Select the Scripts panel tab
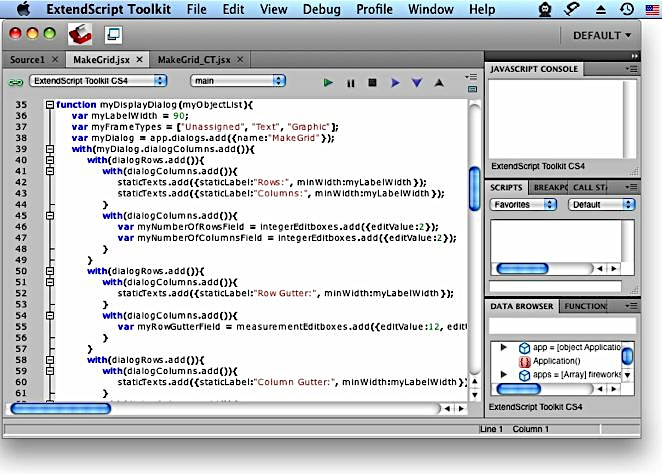This screenshot has height=474, width=662. point(506,187)
